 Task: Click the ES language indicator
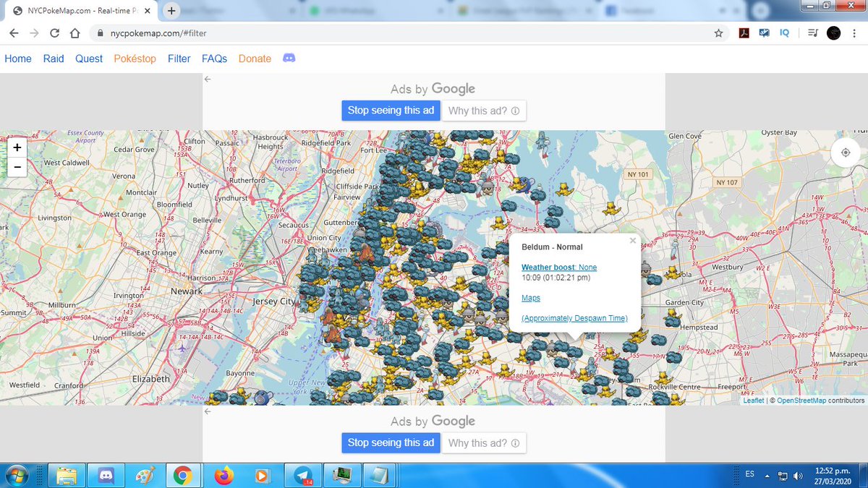749,474
